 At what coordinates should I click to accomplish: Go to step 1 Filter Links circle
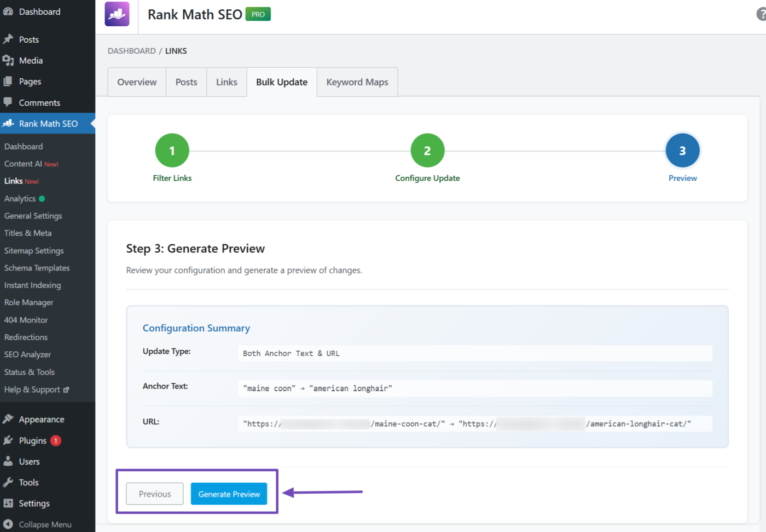click(172, 151)
